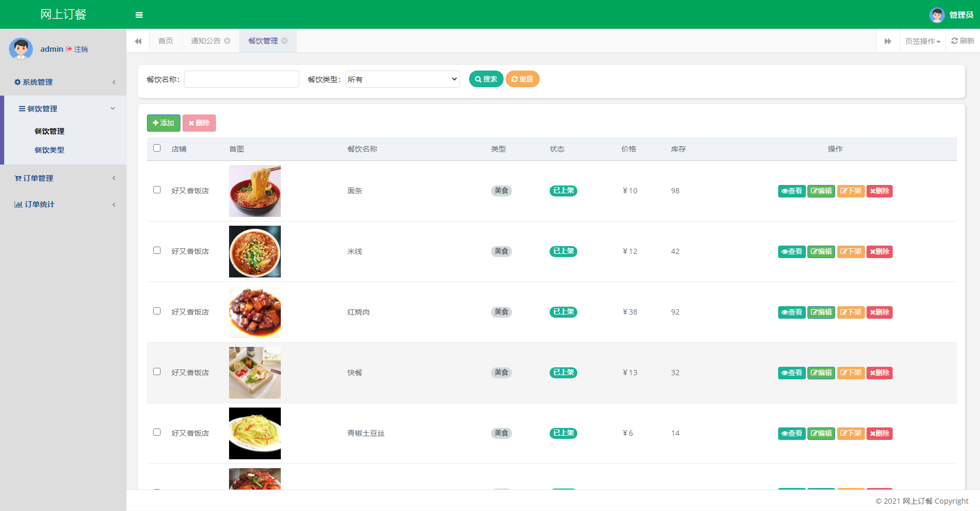Check the select-all checkbox in table header
This screenshot has height=511, width=980.
pyautogui.click(x=157, y=148)
